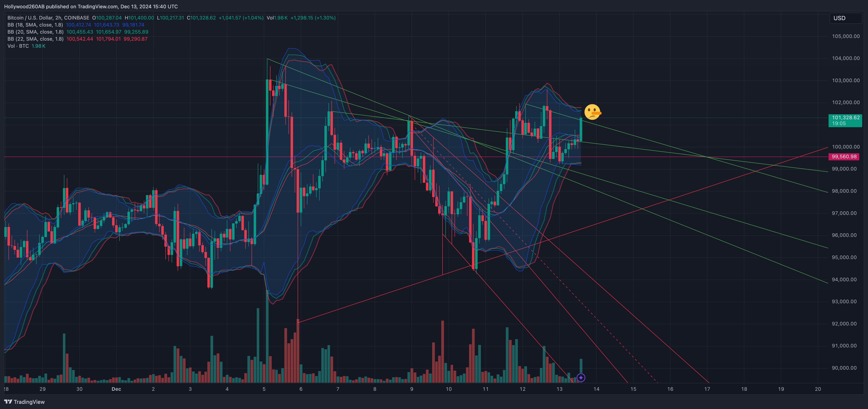Click the purple circular event marker icon
Image resolution: width=868 pixels, height=409 pixels.
581,378
